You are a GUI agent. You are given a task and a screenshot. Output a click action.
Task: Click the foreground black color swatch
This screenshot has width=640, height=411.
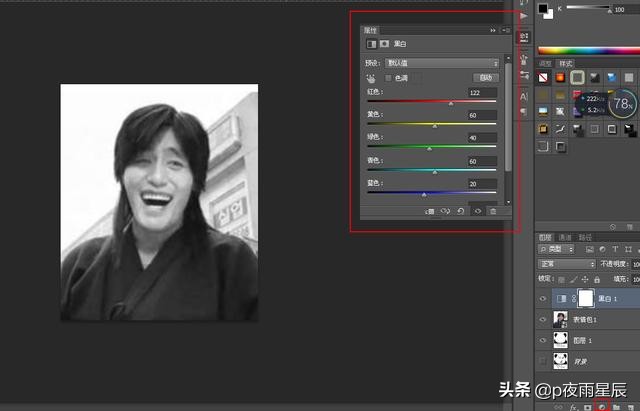point(544,8)
